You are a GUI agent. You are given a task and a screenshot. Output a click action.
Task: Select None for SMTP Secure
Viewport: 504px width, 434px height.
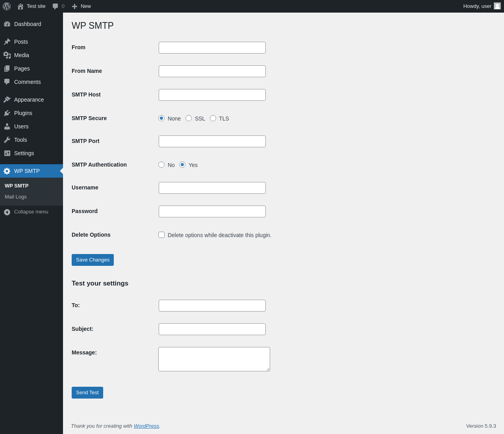161,118
